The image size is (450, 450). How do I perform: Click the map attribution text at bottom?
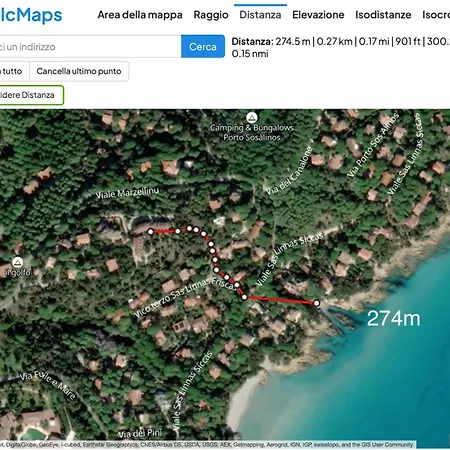tap(207, 445)
